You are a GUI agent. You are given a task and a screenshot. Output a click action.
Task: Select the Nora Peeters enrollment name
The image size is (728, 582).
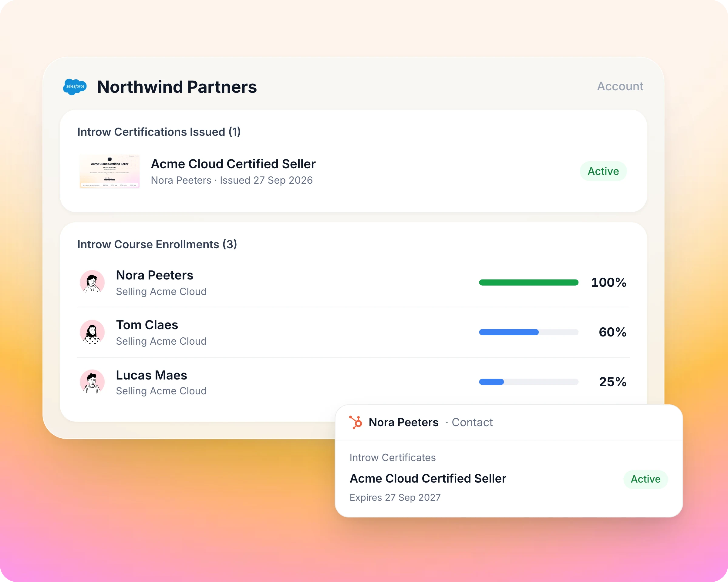click(x=154, y=275)
